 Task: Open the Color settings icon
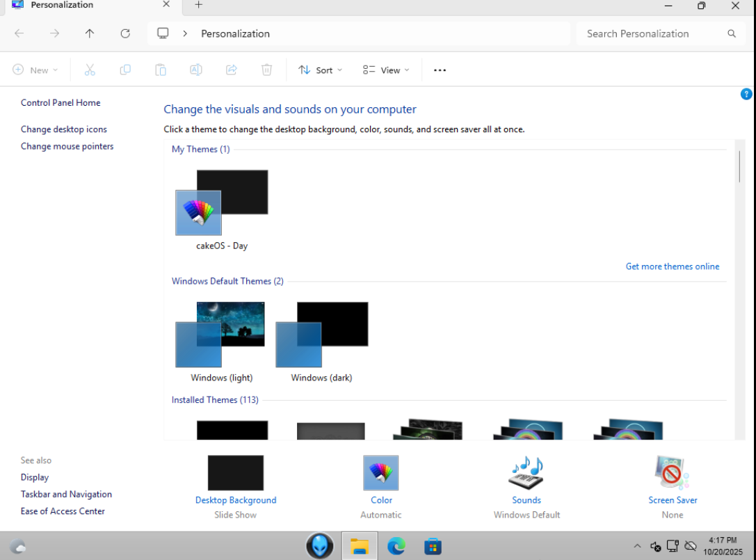[x=380, y=474]
